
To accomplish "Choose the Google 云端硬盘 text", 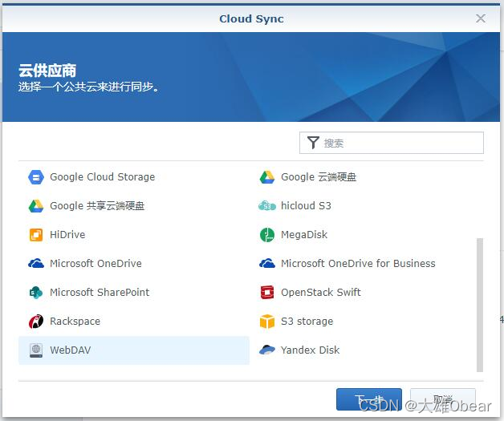I will 319,177.
